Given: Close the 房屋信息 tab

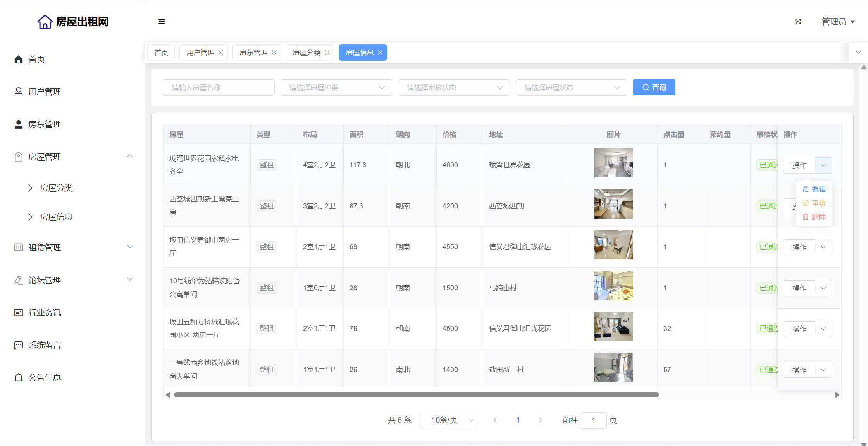Looking at the screenshot, I should click(380, 53).
